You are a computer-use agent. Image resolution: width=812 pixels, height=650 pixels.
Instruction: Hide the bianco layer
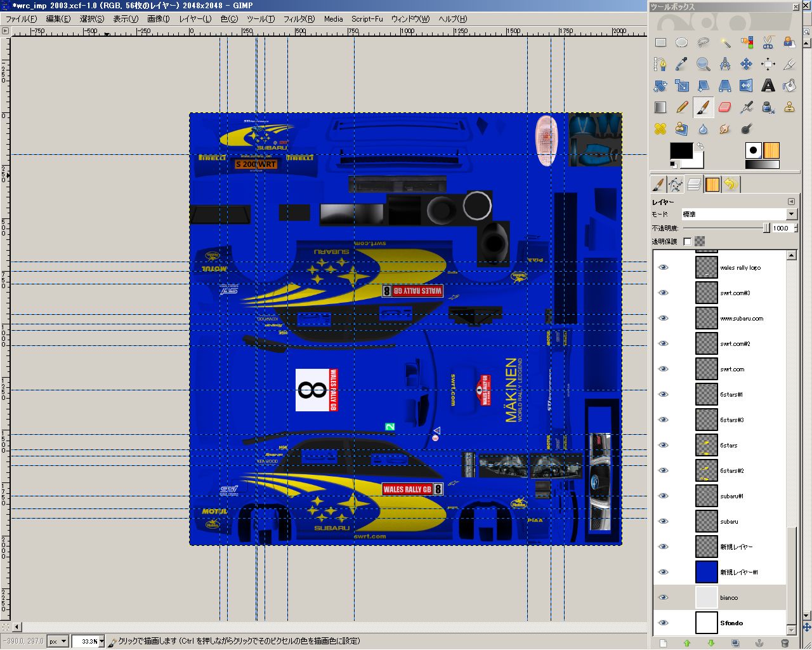(x=663, y=597)
